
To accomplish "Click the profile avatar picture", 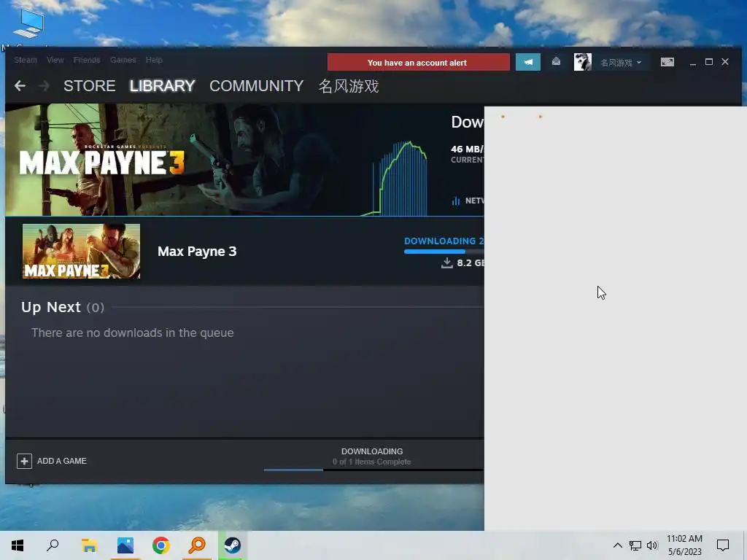I will click(x=582, y=63).
